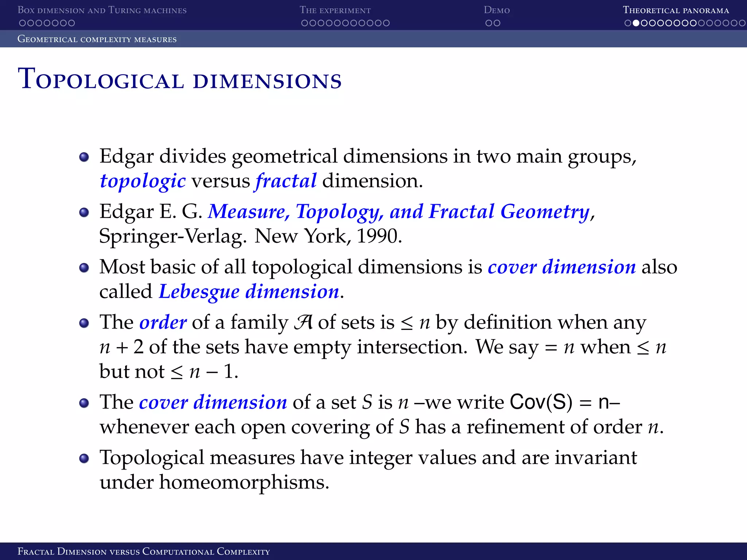
Task: Click the highlighted word topologic
Action: pyautogui.click(x=143, y=181)
